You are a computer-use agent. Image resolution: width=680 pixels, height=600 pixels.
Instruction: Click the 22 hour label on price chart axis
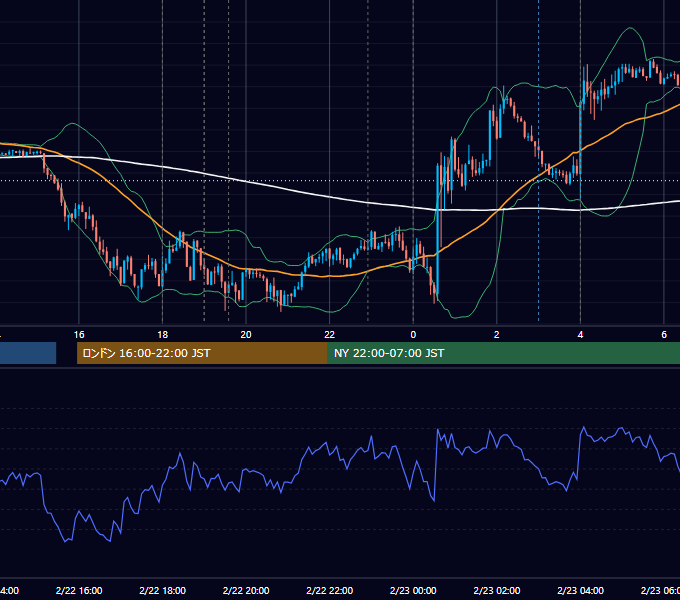[x=330, y=335]
